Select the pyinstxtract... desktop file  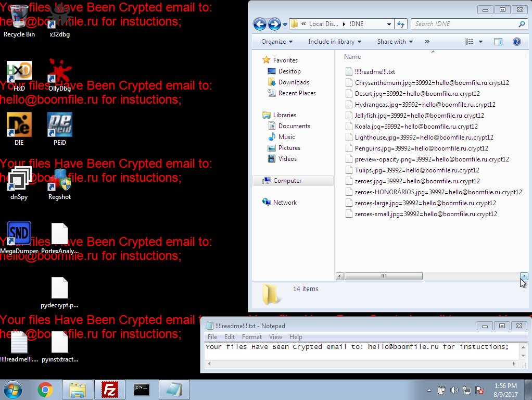coord(60,347)
